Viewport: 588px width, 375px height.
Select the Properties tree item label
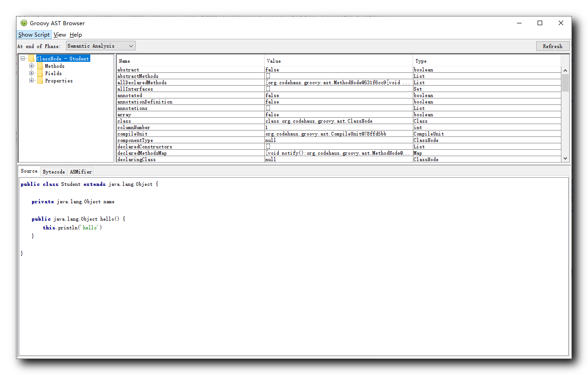click(x=59, y=81)
